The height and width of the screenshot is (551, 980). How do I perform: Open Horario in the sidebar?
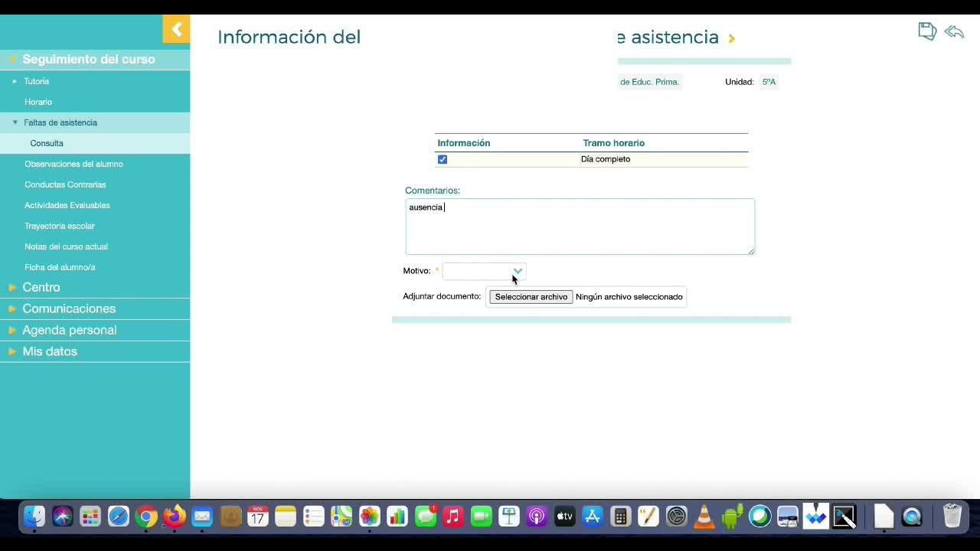[x=38, y=102]
